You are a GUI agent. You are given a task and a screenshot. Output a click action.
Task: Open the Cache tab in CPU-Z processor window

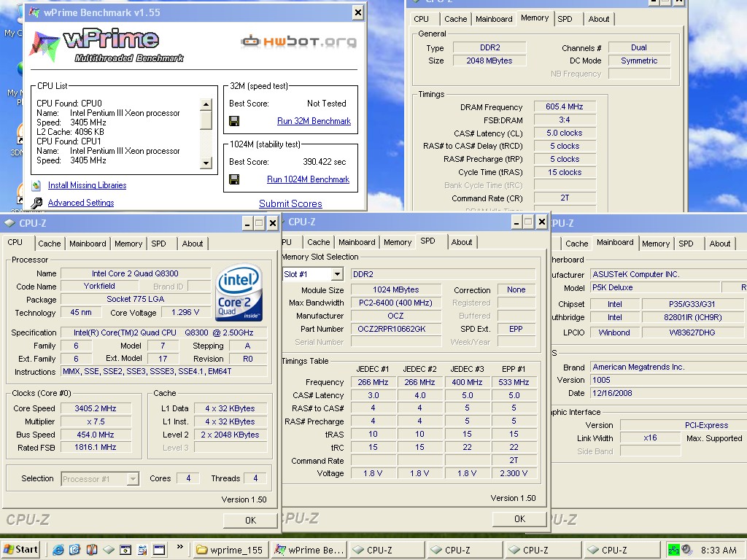coord(50,244)
